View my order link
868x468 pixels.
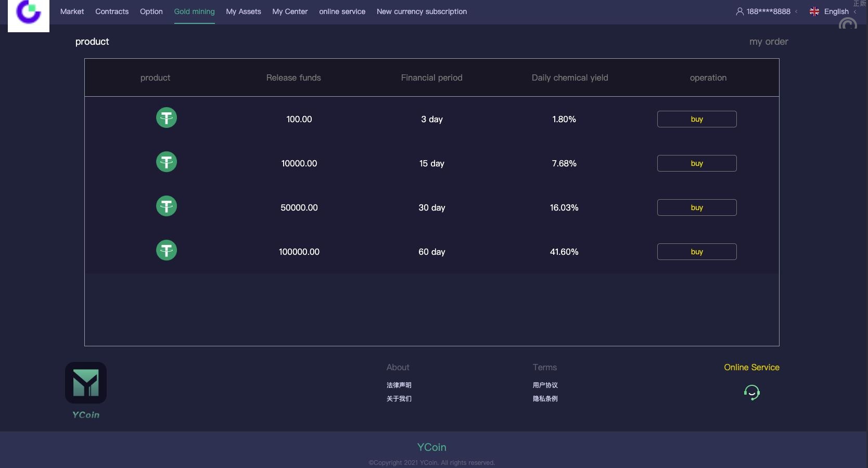pyautogui.click(x=769, y=42)
